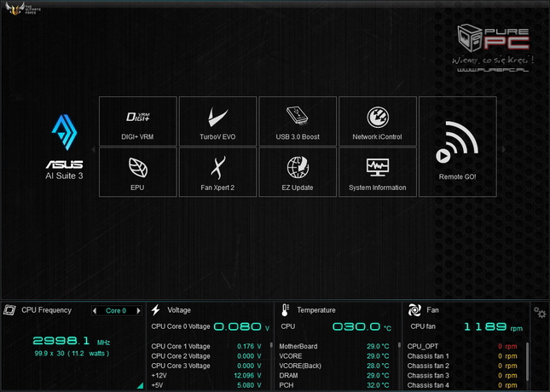
Task: Select the VCORE(Back) temperature row
Action: pos(334,366)
